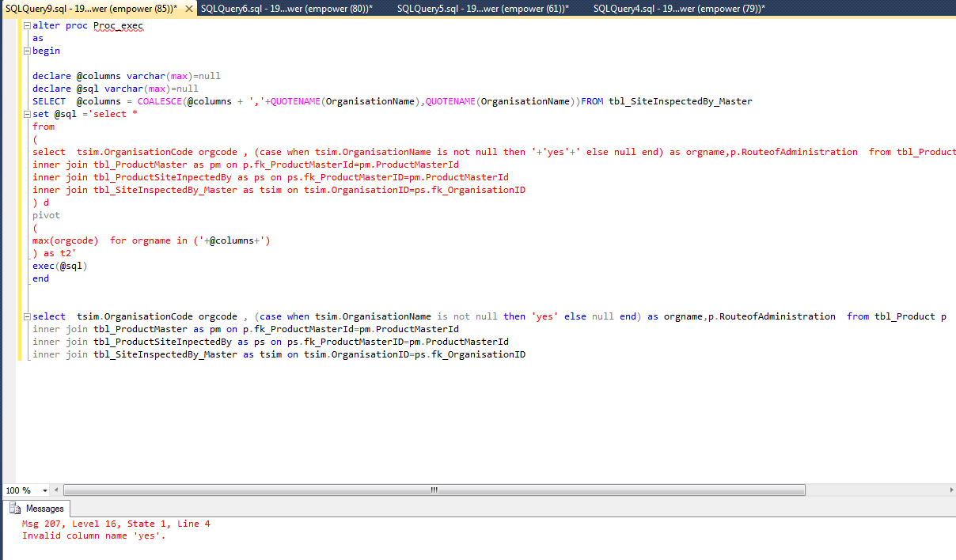
Task: Select the SQLQuery9.sql tab
Action: (91, 8)
